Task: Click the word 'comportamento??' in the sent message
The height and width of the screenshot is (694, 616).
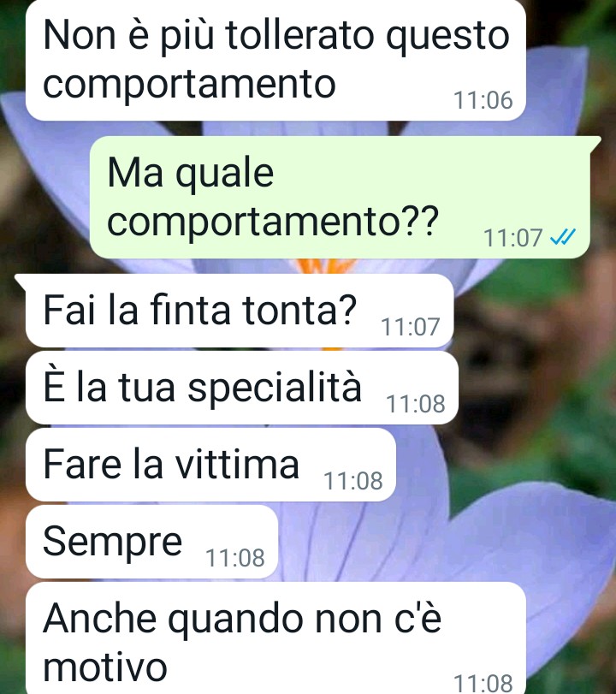Action: point(273,221)
